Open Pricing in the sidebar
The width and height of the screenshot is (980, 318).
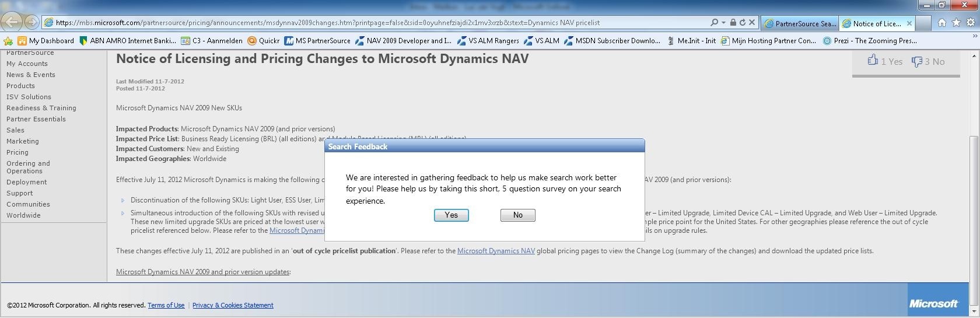[x=17, y=152]
